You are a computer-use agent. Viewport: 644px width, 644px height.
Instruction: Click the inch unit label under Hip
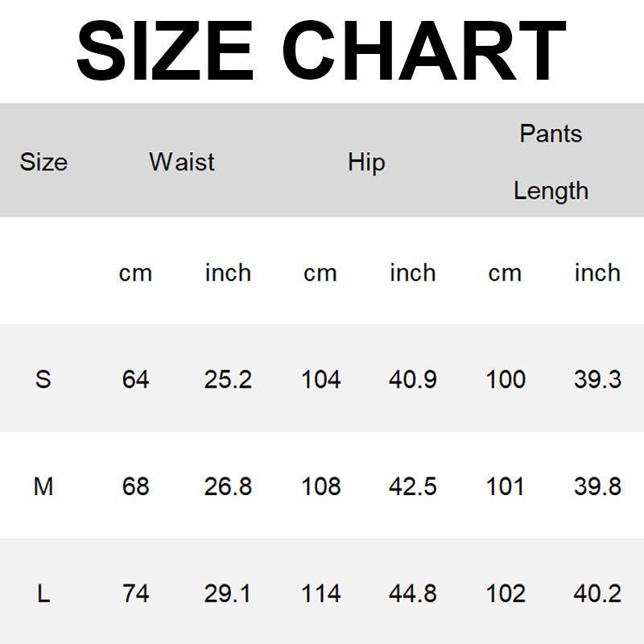tap(412, 273)
